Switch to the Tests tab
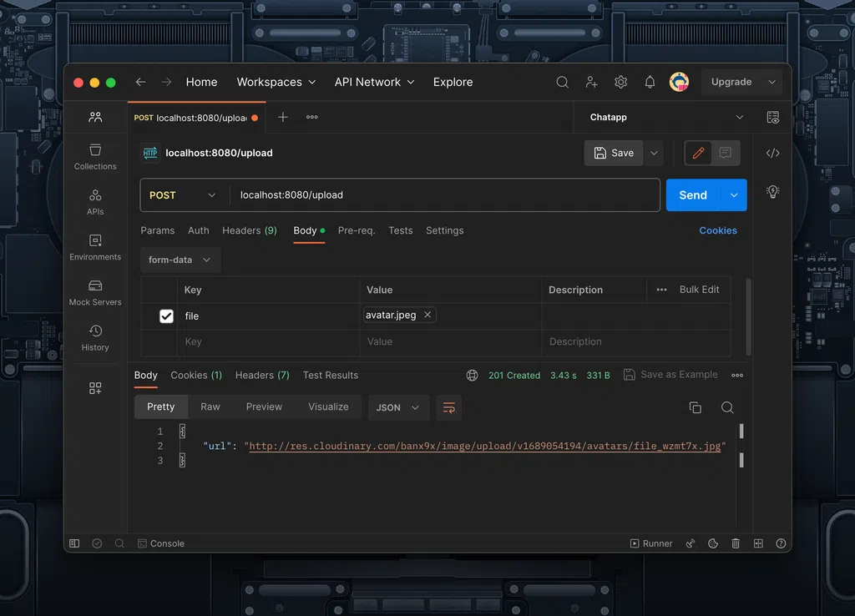Image resolution: width=855 pixels, height=616 pixels. coord(400,230)
